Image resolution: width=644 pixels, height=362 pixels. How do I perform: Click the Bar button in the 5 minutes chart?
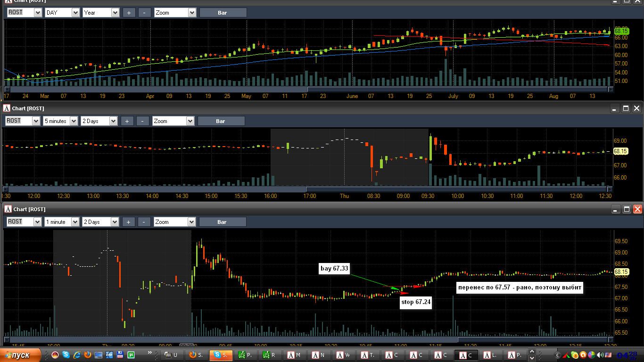click(221, 121)
